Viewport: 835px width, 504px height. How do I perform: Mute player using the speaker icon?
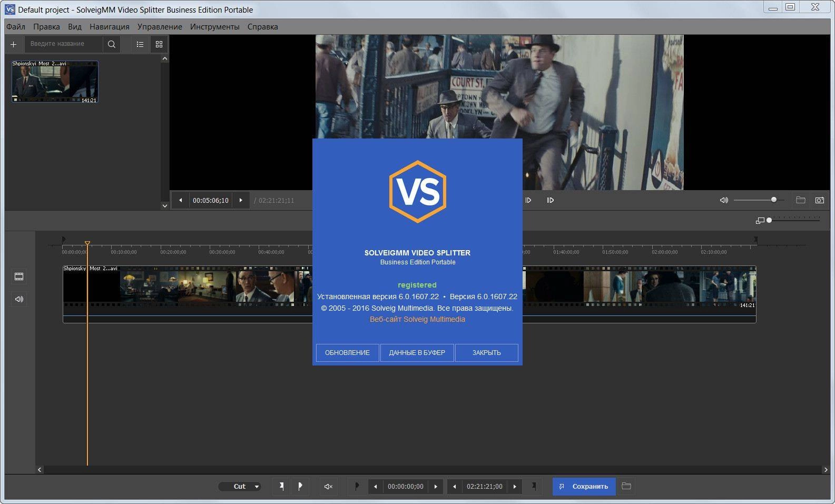(x=724, y=200)
